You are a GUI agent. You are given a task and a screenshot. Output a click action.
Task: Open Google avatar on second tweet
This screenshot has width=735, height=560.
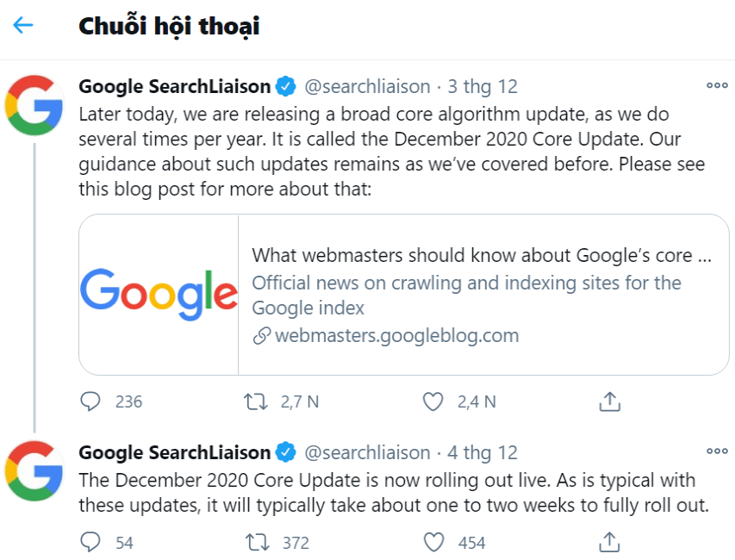coord(34,470)
